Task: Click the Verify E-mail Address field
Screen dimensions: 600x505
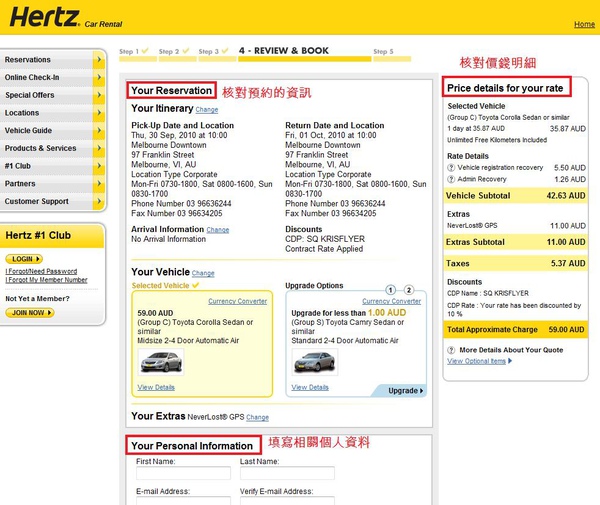Action: click(x=287, y=501)
